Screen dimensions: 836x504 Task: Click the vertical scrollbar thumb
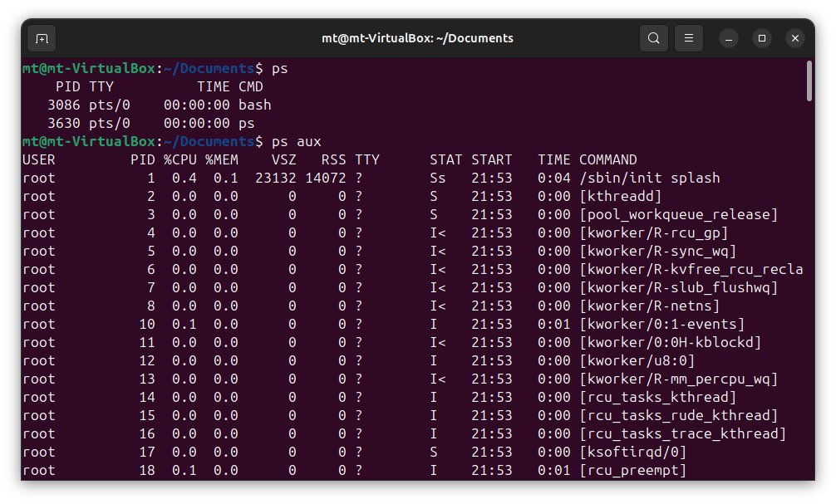point(809,81)
